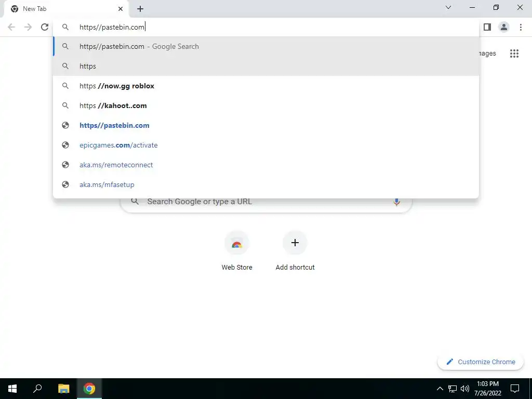Click globe icon beside epicgames.com/activate
The width and height of the screenshot is (532, 399).
click(x=65, y=145)
